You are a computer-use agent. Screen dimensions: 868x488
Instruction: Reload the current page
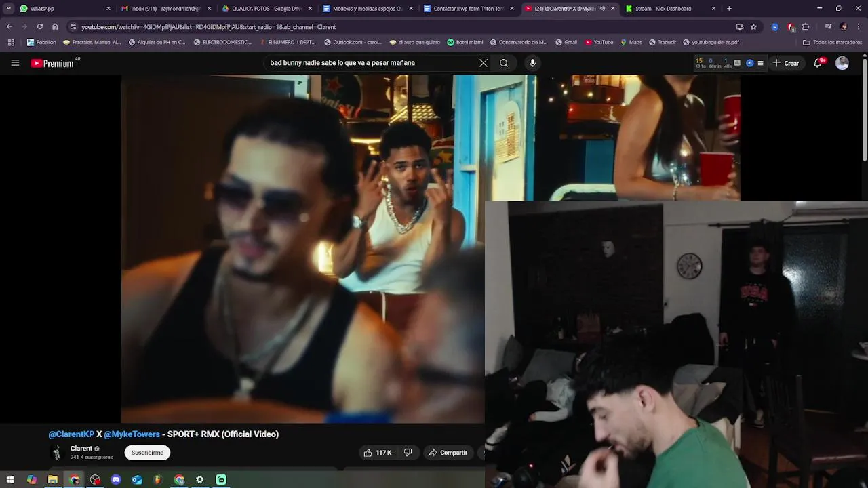[x=40, y=27]
